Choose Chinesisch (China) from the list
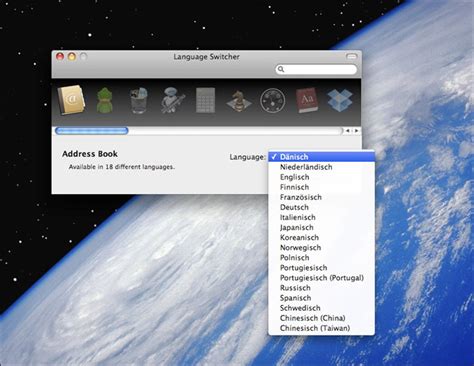The image size is (474, 366). tap(321, 318)
